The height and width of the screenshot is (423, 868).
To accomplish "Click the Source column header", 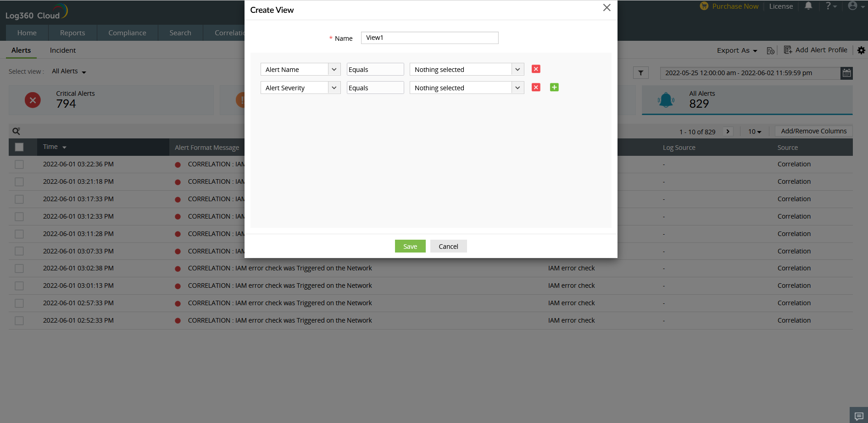I will click(787, 148).
